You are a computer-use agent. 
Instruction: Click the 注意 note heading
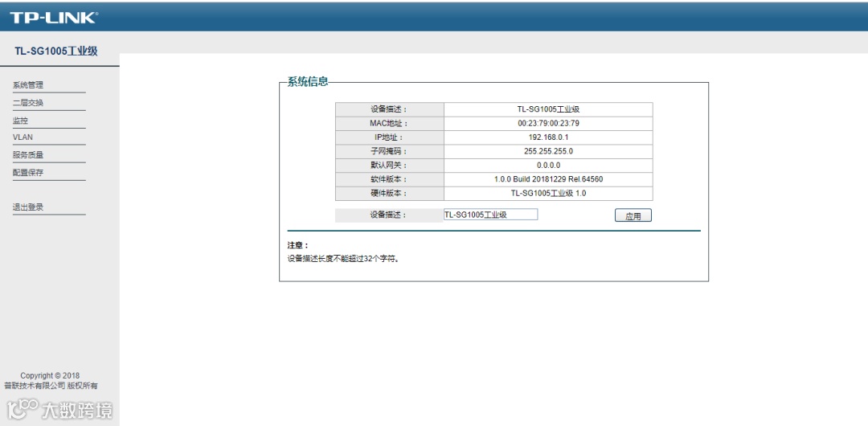pos(298,245)
